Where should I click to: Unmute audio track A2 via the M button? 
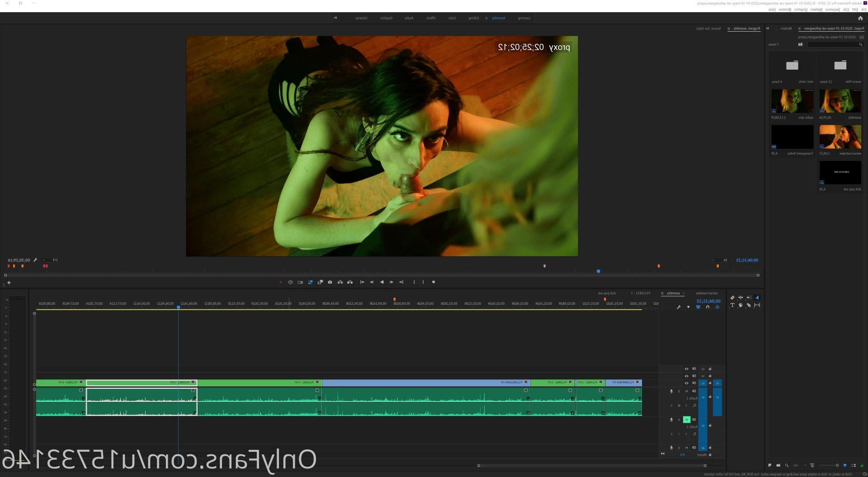(x=687, y=420)
